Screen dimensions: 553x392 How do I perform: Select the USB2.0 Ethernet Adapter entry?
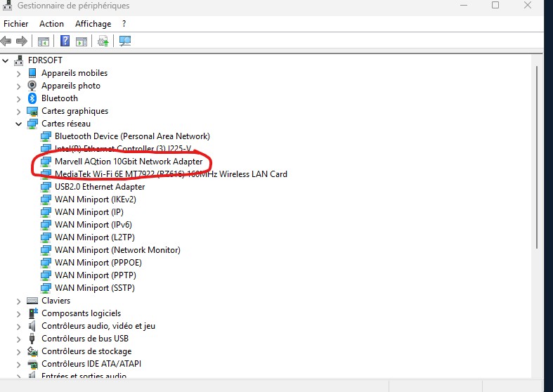click(x=100, y=187)
